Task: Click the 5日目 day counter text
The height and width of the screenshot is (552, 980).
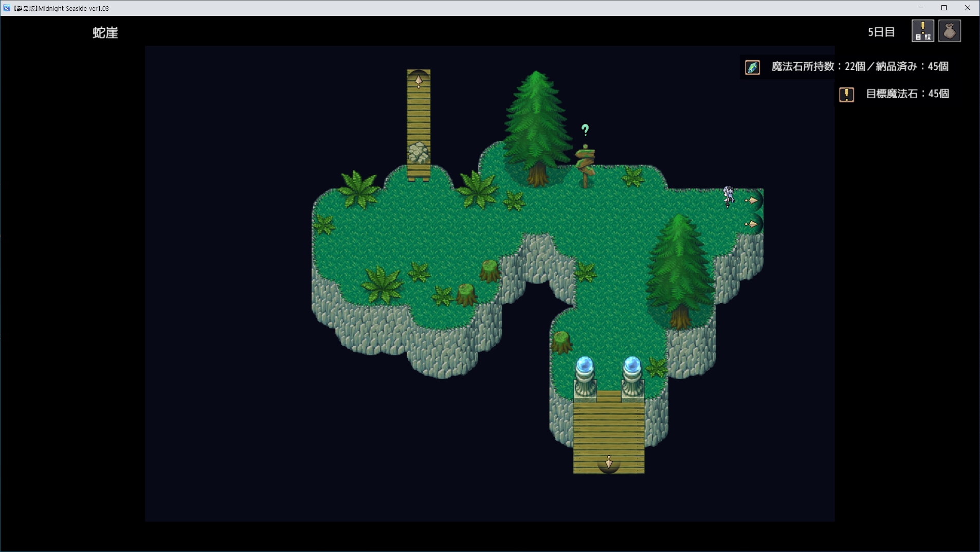Action: click(x=881, y=32)
